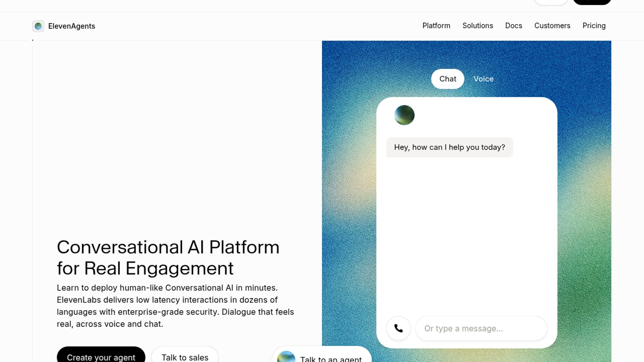Click the ElevenAgents logo icon
The width and height of the screenshot is (644, 362).
38,26
